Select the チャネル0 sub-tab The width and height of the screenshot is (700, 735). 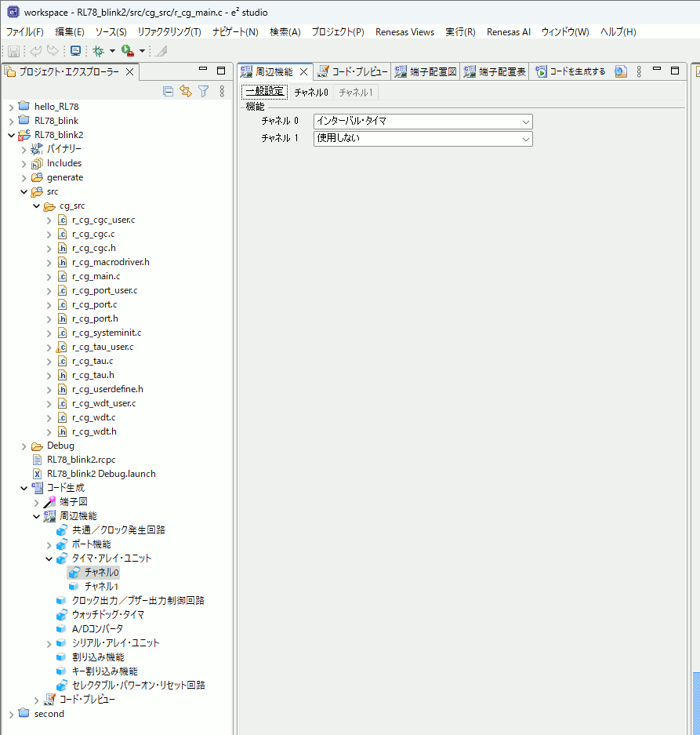pyautogui.click(x=311, y=93)
